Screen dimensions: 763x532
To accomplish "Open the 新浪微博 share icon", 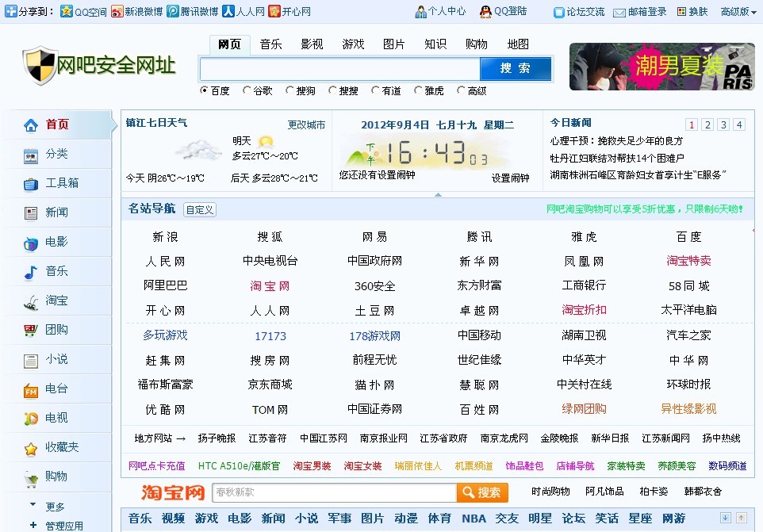I will (117, 11).
